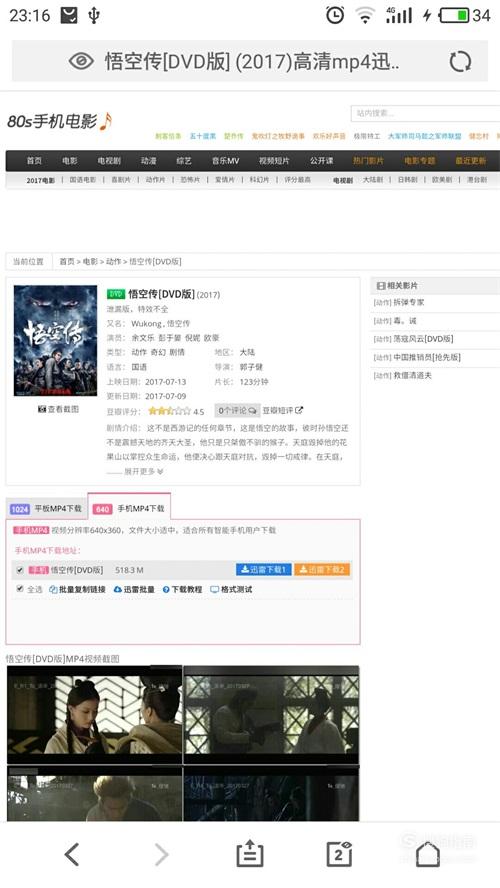The height and width of the screenshot is (888, 500).
Task: Click the blue 迅雷下载1 button
Action: [264, 570]
